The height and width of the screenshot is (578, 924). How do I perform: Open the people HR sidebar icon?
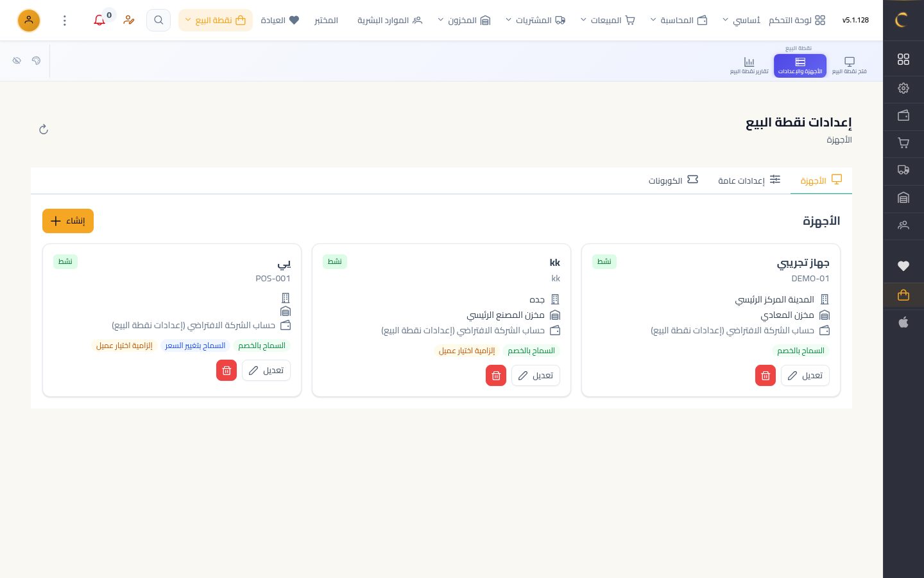[x=903, y=225]
